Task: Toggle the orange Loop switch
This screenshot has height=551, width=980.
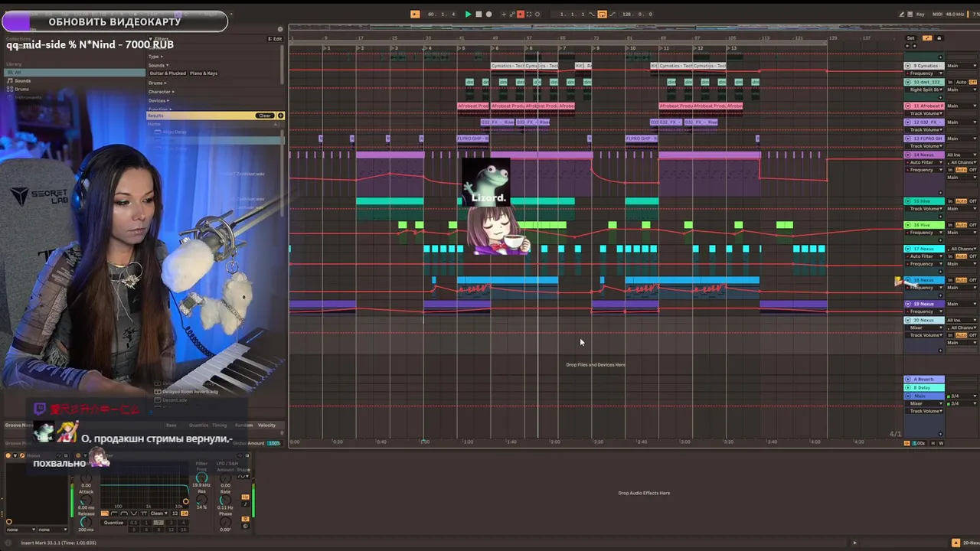Action: pyautogui.click(x=603, y=14)
